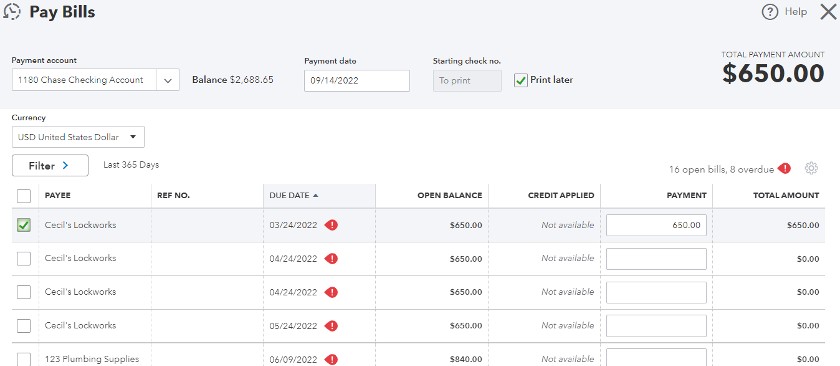Click the overdue alert icon beside 8 overdue
The image size is (840, 366).
point(785,169)
